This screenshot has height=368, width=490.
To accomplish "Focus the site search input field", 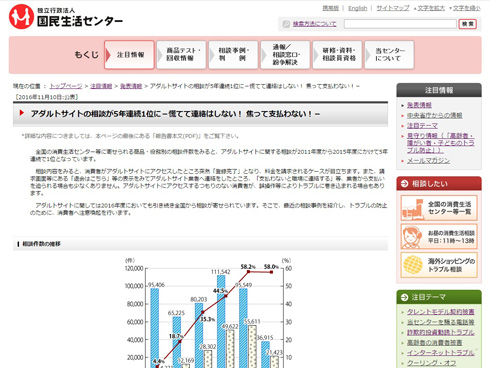I will coord(400,24).
